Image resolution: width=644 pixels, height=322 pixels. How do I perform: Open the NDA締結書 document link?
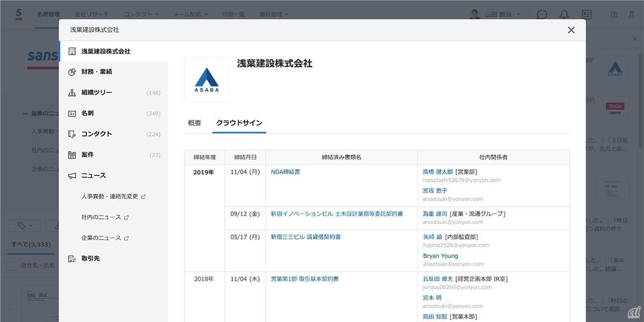click(285, 172)
